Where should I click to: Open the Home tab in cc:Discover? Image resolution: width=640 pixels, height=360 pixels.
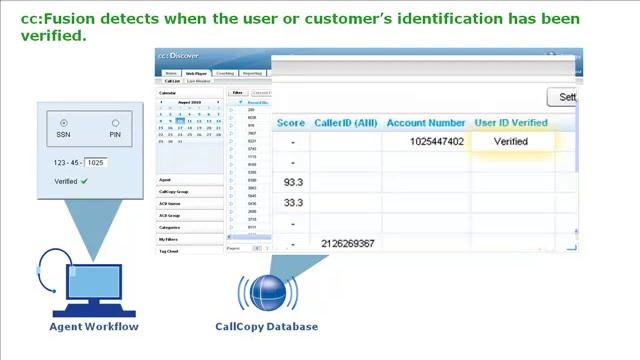click(171, 73)
